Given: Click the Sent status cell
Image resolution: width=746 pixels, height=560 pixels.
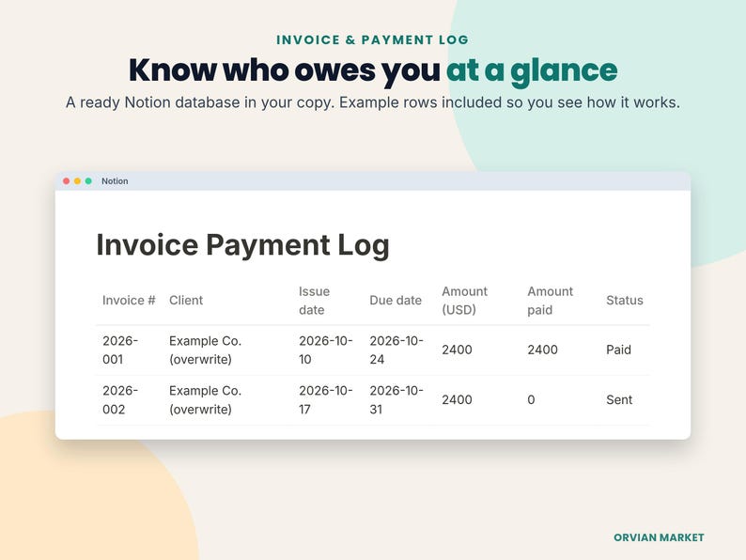Looking at the screenshot, I should coord(619,399).
